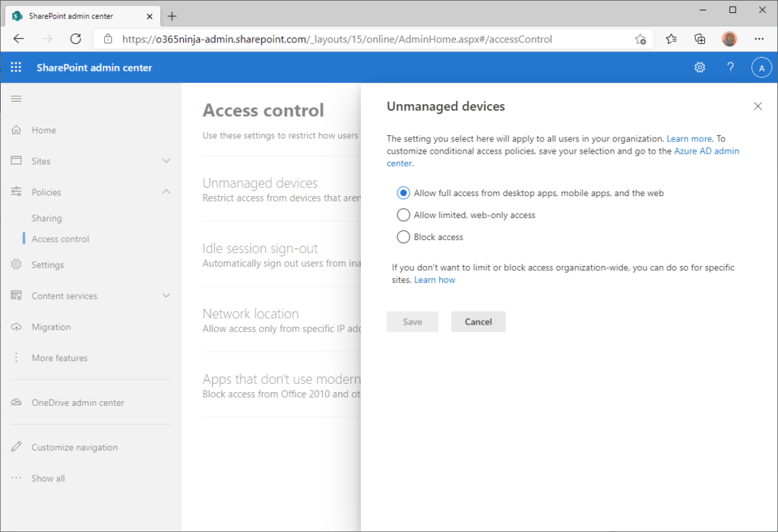Click the Sites window icon

17,161
